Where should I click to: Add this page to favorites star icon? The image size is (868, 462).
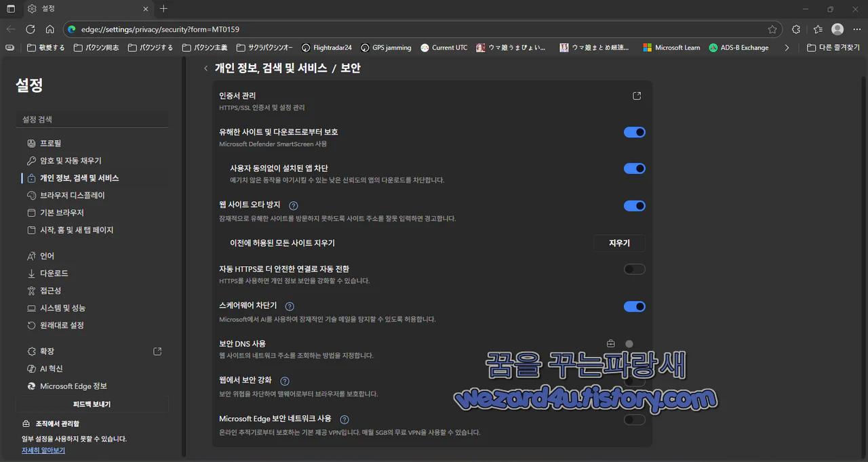tap(772, 29)
